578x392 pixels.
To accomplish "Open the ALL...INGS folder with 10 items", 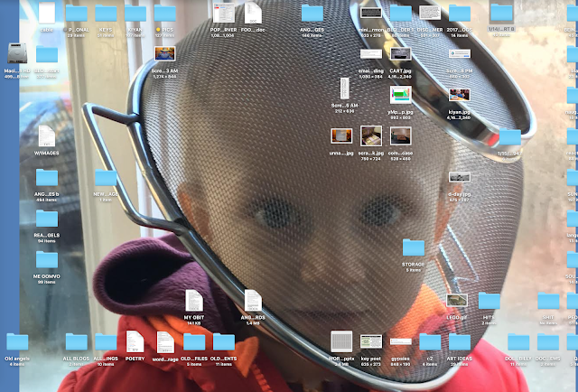I will (x=106, y=341).
